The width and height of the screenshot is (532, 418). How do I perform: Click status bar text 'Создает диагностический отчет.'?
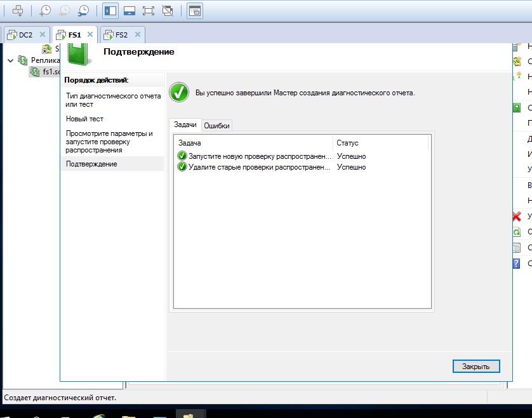point(60,398)
